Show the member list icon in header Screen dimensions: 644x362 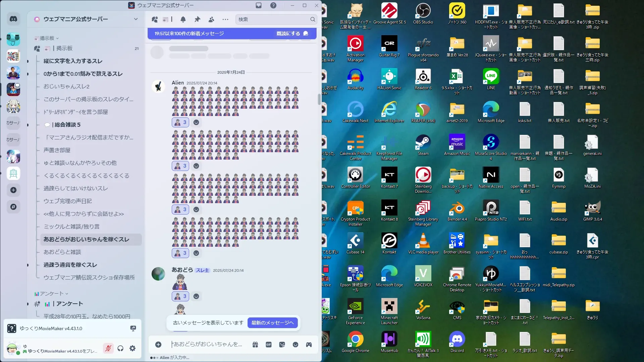pos(211,19)
